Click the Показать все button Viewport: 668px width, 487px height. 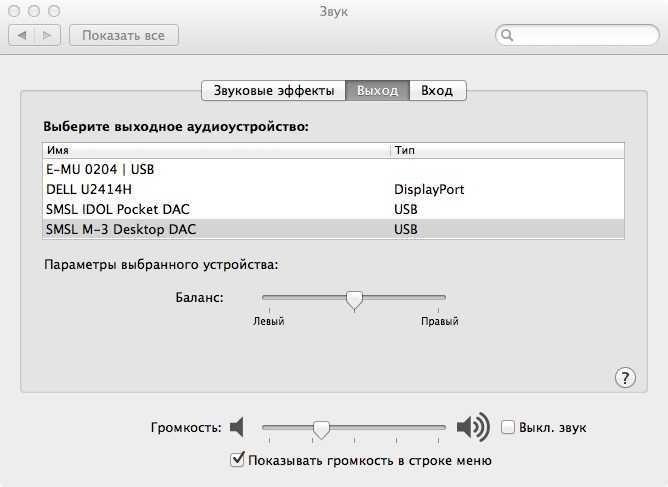tap(124, 35)
